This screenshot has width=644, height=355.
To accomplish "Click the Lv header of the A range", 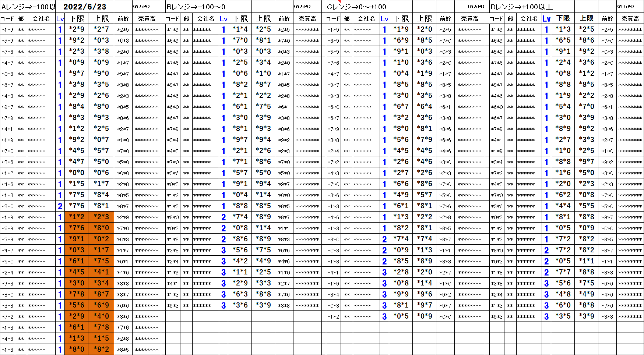I will coord(60,18).
